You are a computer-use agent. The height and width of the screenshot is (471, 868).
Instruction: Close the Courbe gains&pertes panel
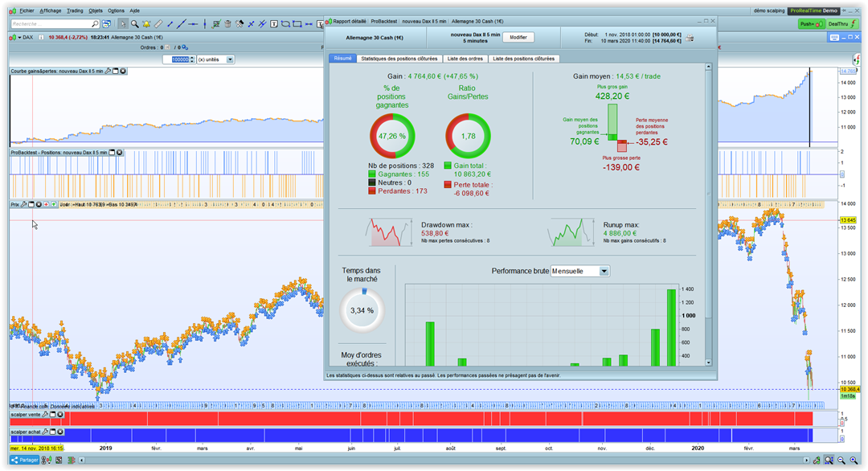pyautogui.click(x=123, y=71)
